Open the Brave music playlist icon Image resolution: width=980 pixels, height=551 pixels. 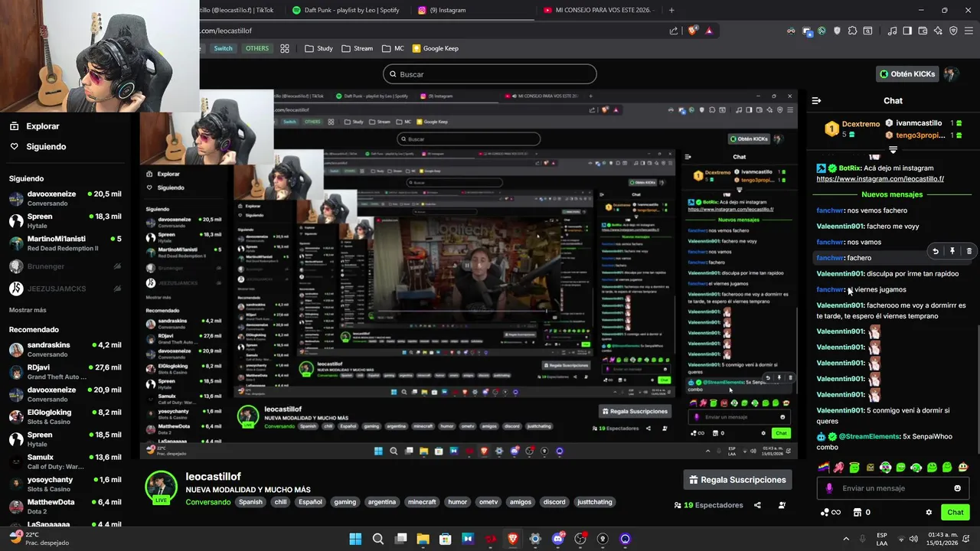[892, 31]
